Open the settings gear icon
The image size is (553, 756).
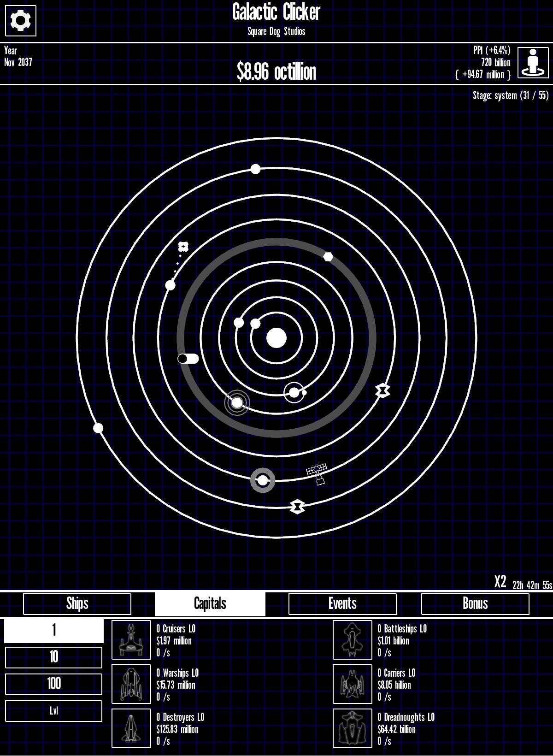pyautogui.click(x=21, y=21)
